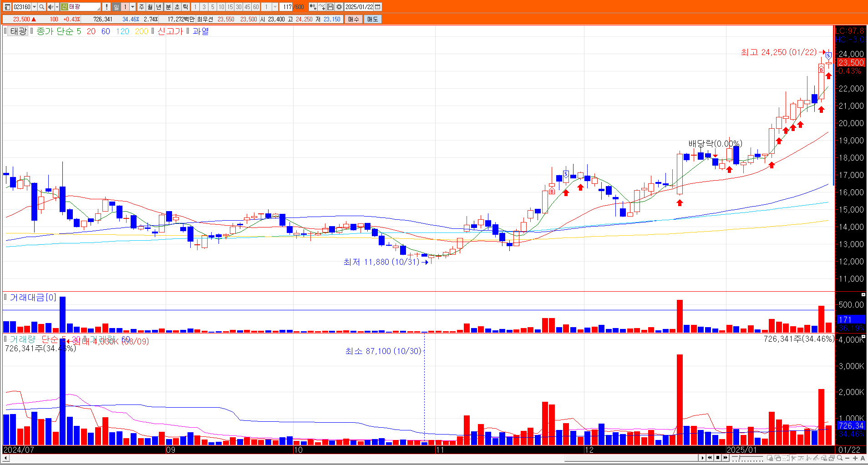Viewport: 868px width, 465px height.
Task: Switch to 년 yearly chart
Action: click(x=159, y=7)
